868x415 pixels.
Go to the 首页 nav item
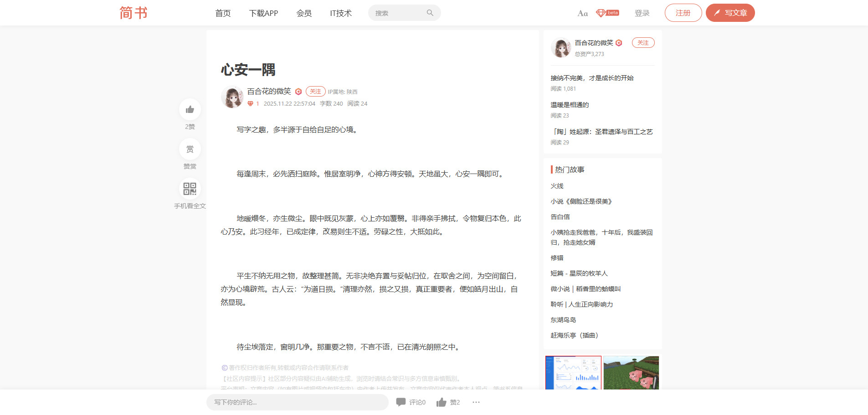pos(223,13)
